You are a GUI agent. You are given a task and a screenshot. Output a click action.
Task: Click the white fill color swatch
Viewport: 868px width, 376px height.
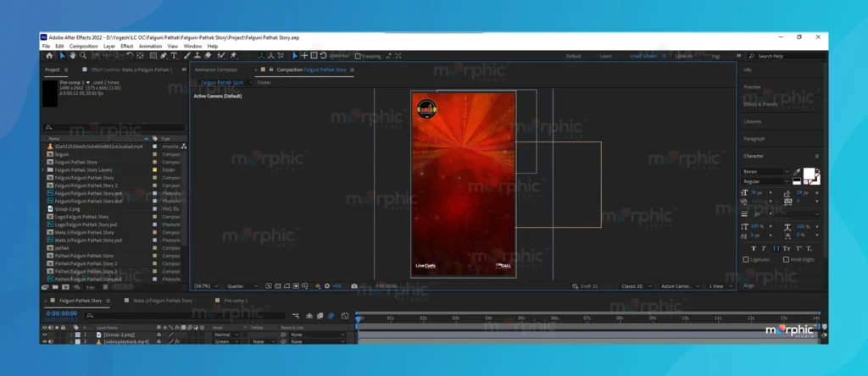tap(809, 173)
